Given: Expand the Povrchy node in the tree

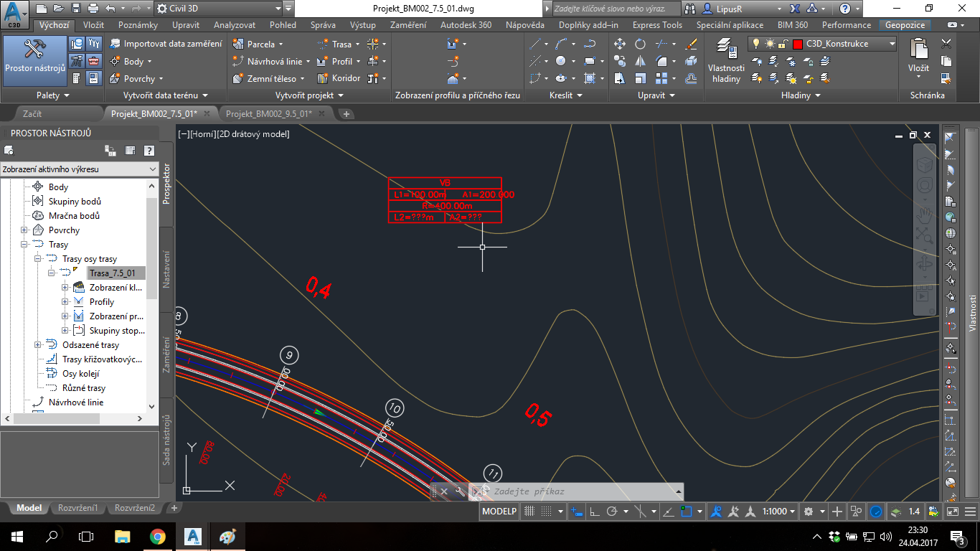Looking at the screenshot, I should [24, 230].
